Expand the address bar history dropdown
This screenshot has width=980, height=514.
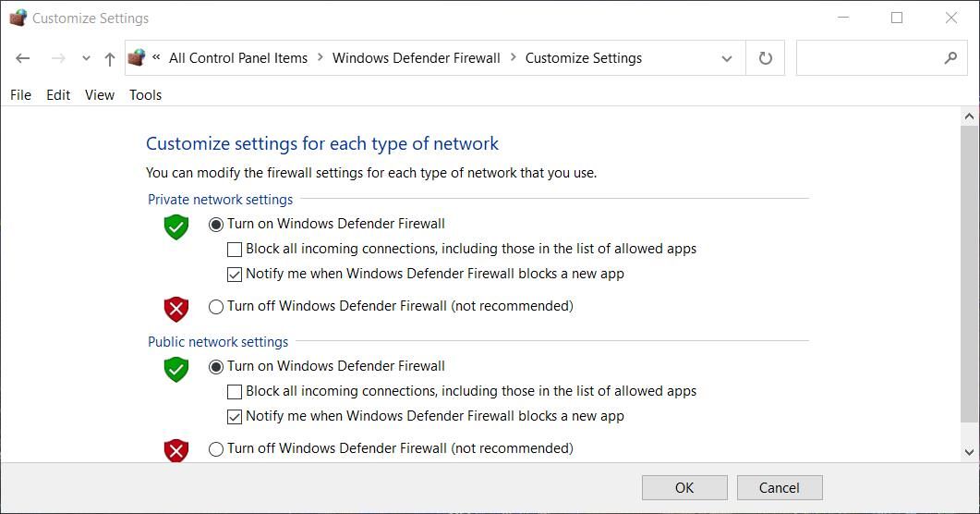727,58
